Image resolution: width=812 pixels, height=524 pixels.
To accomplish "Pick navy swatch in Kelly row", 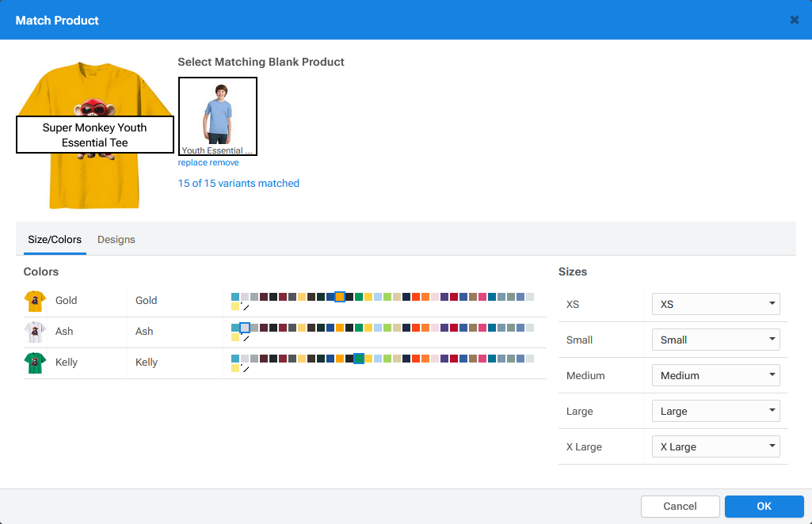I will click(x=406, y=359).
